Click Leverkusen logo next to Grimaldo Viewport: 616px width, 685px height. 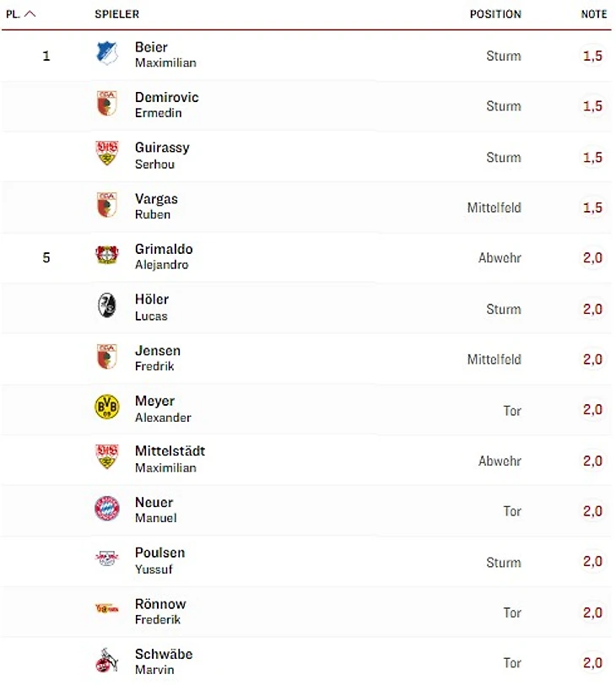[107, 256]
